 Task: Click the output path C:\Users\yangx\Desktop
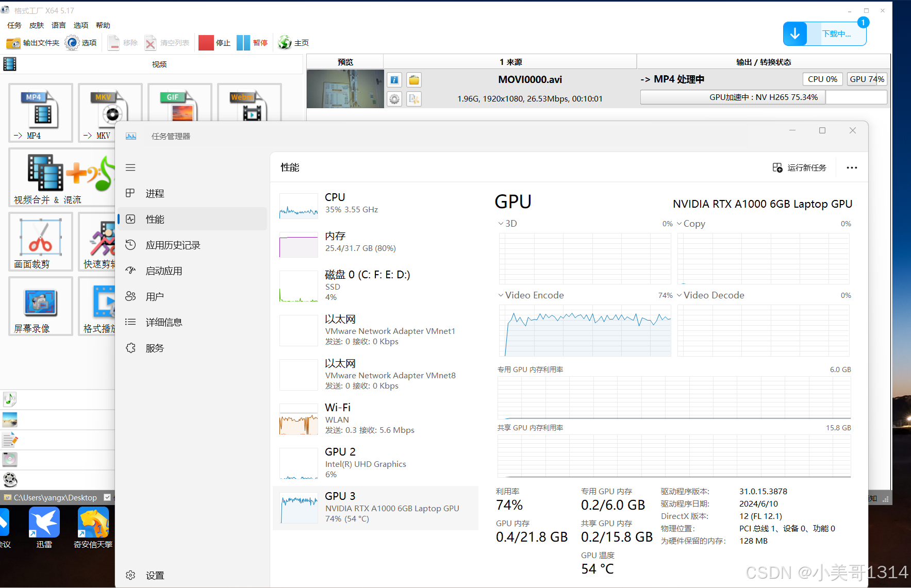[x=55, y=497]
